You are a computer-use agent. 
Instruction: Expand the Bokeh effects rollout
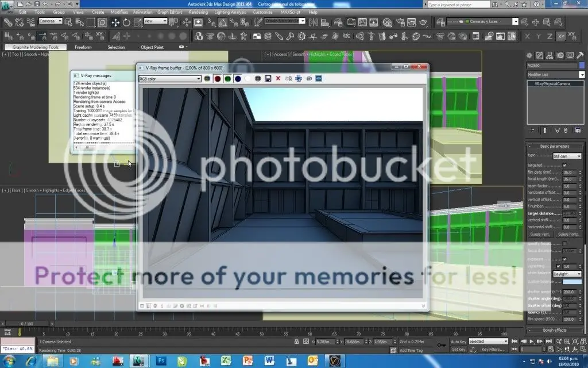pos(555,330)
